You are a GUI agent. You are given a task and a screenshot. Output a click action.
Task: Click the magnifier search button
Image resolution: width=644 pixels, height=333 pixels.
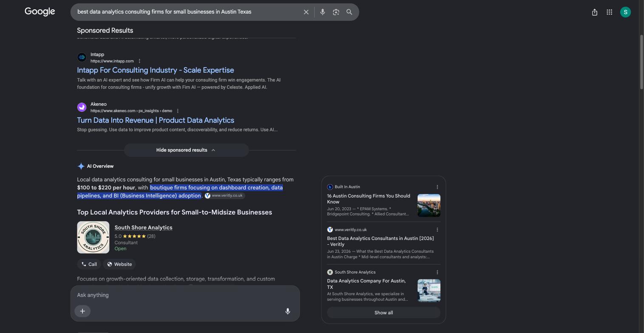tap(349, 12)
